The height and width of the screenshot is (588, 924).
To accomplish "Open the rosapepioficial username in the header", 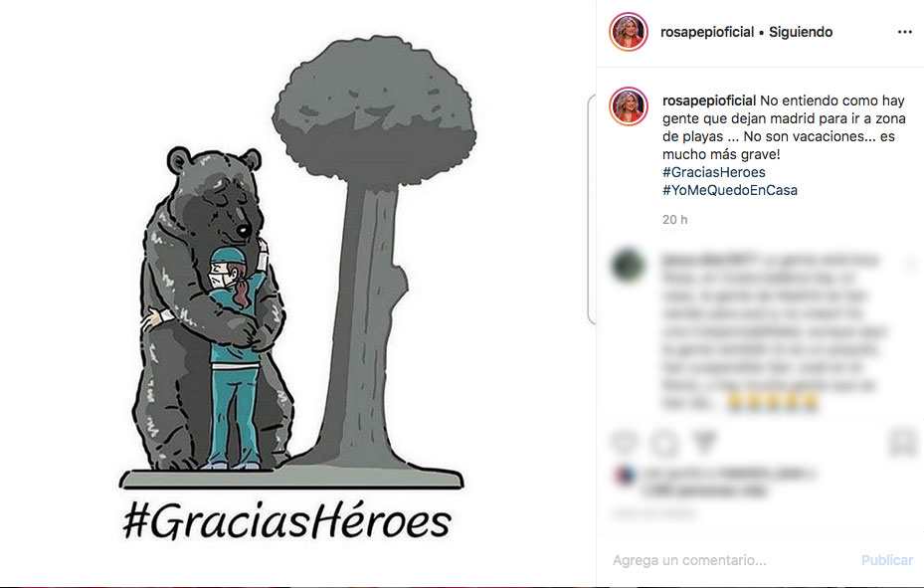I will click(x=707, y=32).
